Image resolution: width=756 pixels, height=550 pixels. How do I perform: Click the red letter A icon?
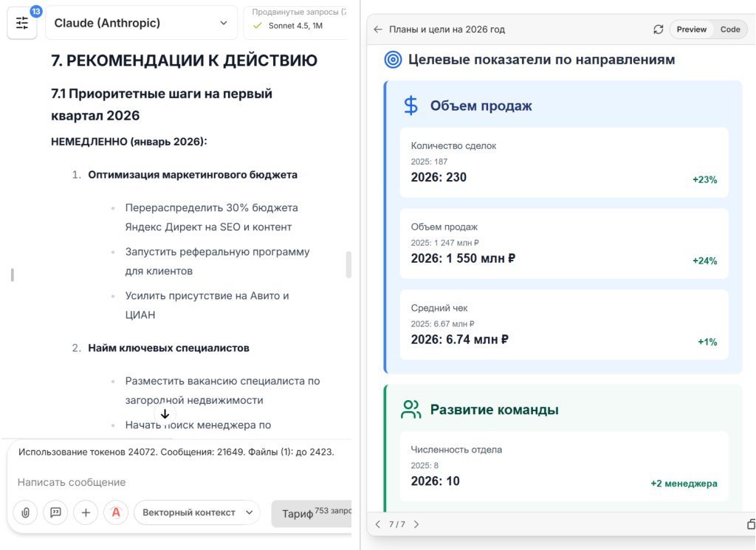click(x=116, y=512)
